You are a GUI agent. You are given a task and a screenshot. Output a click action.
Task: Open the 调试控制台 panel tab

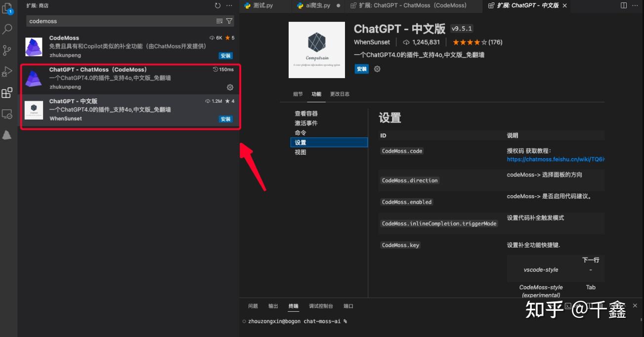click(320, 306)
